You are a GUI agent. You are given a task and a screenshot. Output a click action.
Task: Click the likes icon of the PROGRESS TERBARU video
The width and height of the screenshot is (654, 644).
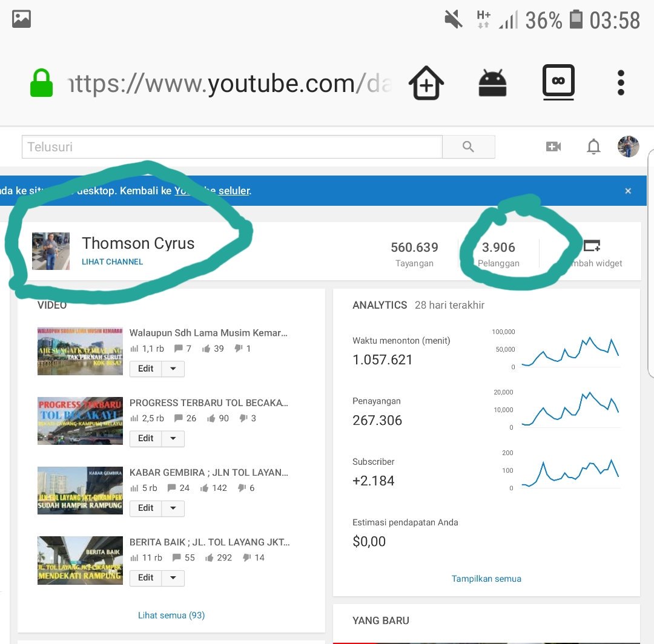click(211, 418)
